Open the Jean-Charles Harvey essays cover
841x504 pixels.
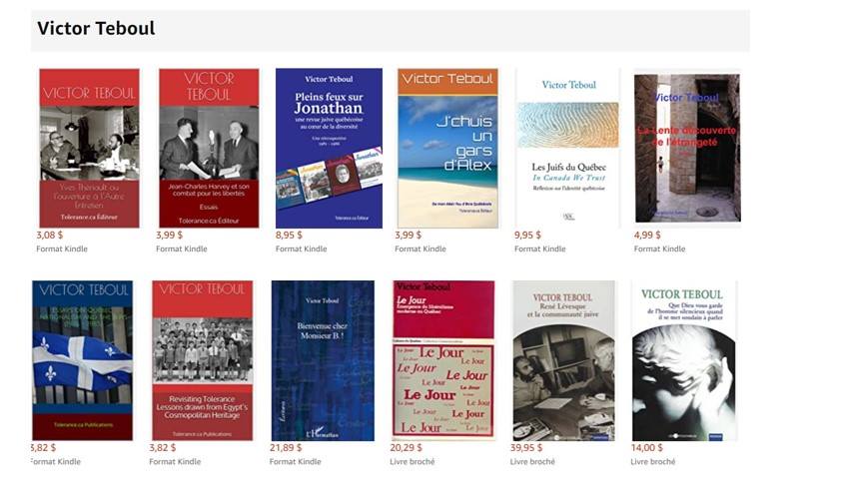coord(209,148)
